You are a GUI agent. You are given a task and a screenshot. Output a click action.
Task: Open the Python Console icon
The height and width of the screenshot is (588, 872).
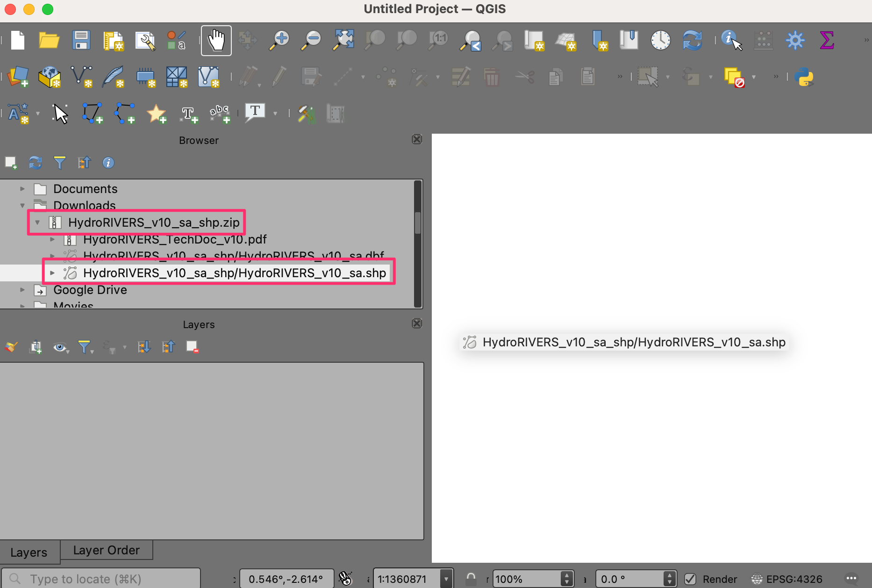pyautogui.click(x=803, y=77)
